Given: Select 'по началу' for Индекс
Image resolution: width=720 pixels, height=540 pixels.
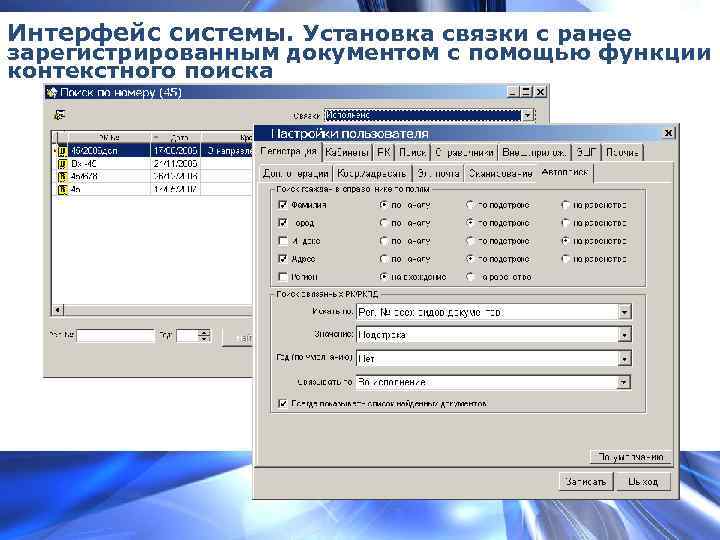Looking at the screenshot, I should point(384,241).
